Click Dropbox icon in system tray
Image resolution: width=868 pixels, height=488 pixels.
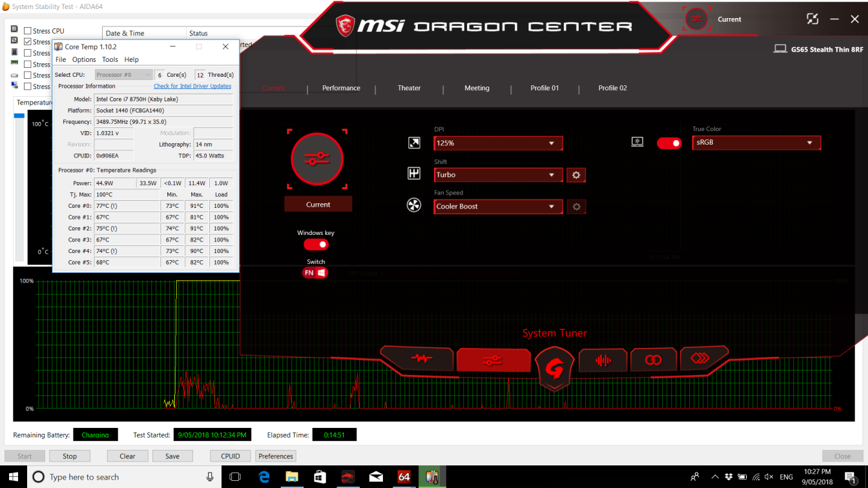(728, 477)
